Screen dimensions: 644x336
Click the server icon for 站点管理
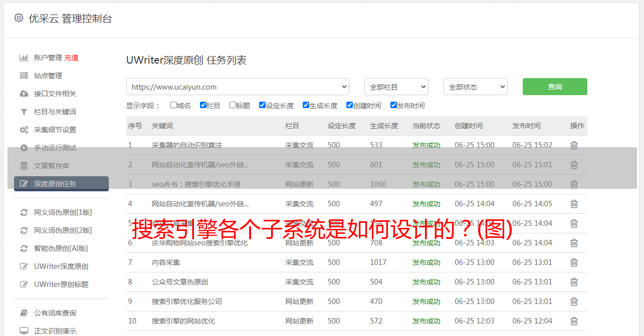click(24, 76)
